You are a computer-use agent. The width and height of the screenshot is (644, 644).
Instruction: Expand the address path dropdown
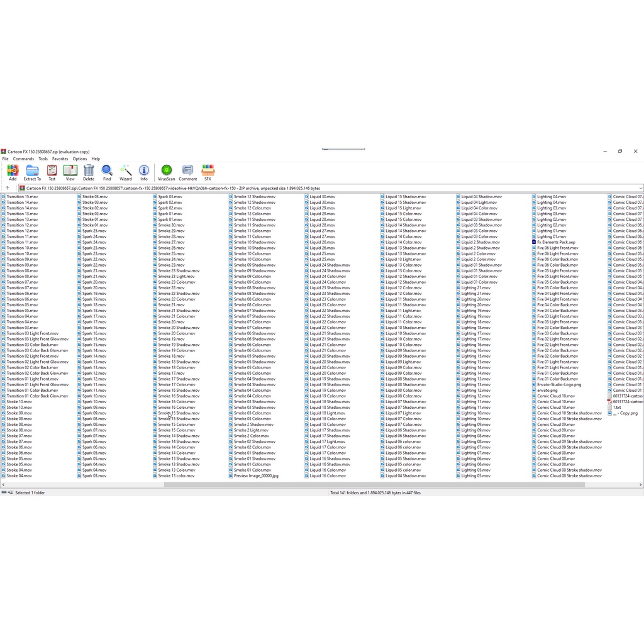[x=640, y=188]
